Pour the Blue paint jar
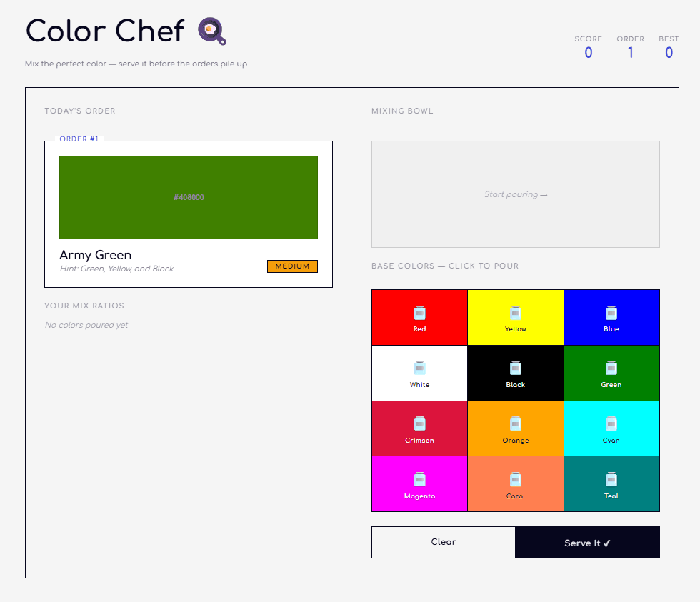The image size is (700, 602). (x=611, y=316)
